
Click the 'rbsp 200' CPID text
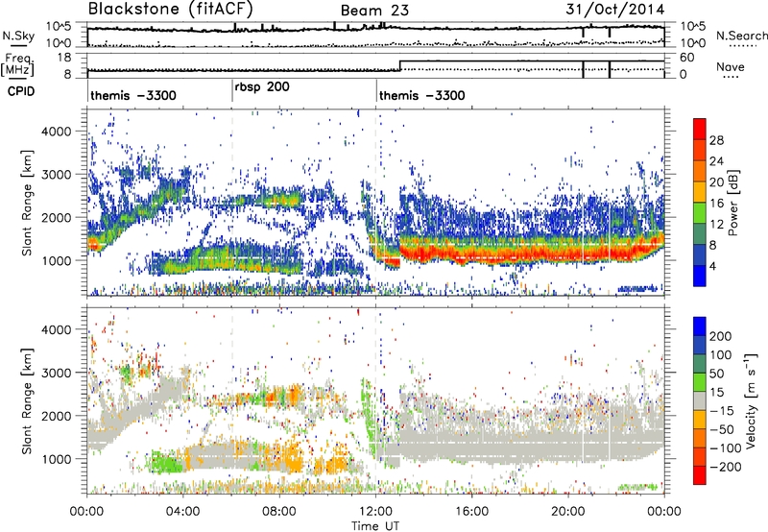tap(262, 87)
